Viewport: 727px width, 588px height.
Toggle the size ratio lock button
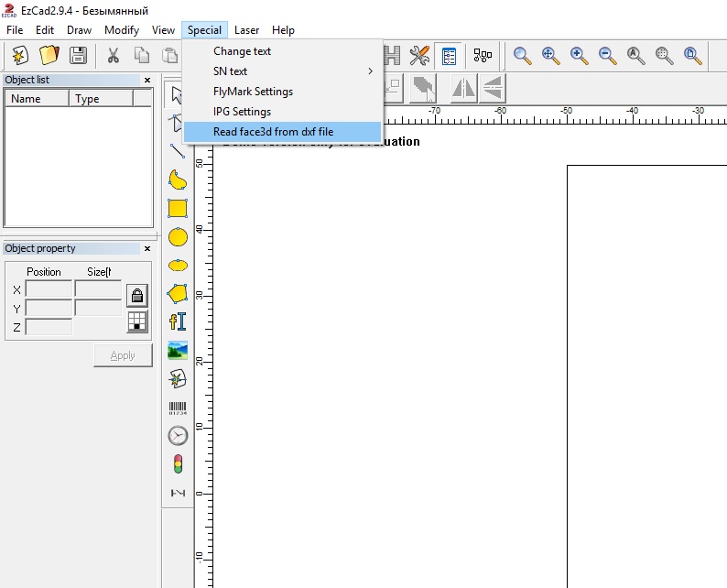point(136,295)
